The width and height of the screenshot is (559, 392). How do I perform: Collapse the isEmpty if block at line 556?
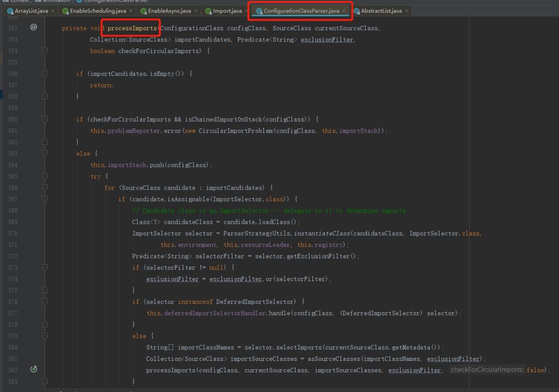(x=45, y=74)
